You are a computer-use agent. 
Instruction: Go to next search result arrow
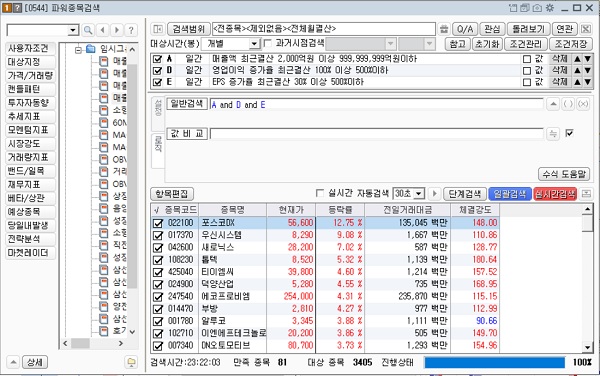pyautogui.click(x=117, y=30)
